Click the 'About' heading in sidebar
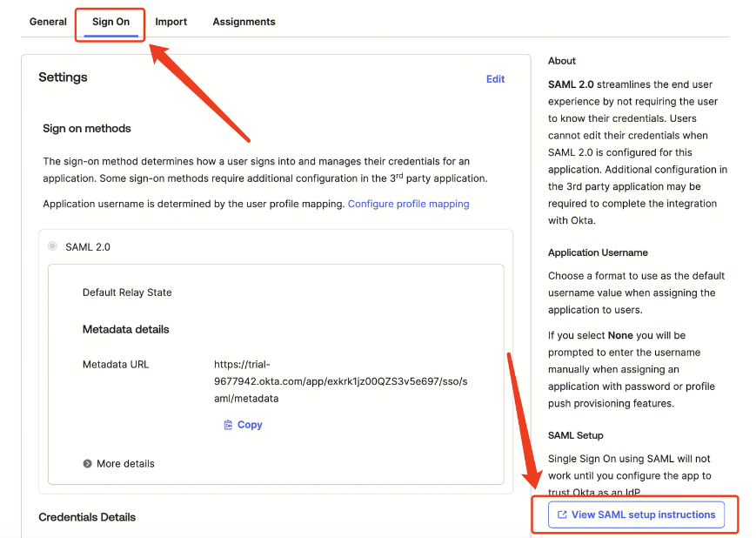The height and width of the screenshot is (538, 756). pos(562,61)
